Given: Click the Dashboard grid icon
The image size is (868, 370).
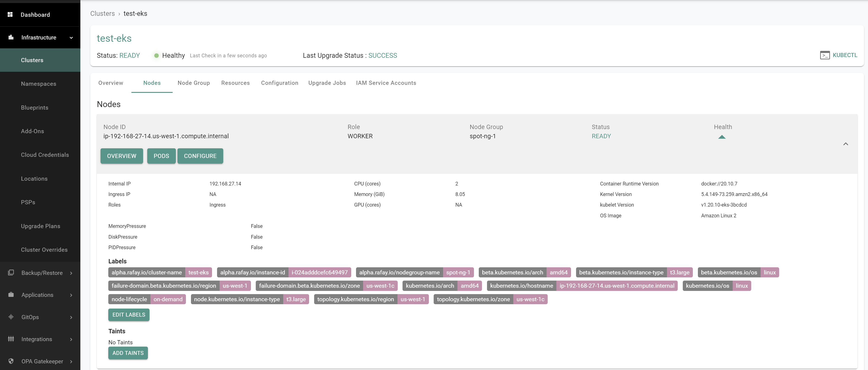Looking at the screenshot, I should [x=10, y=14].
